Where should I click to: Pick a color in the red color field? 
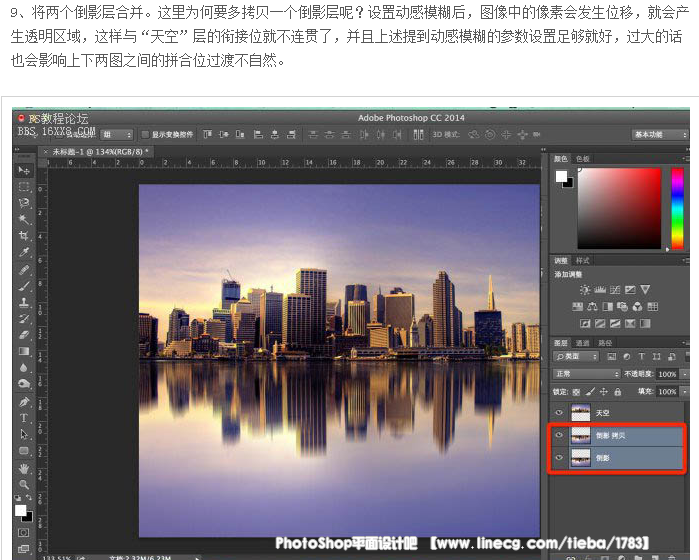pyautogui.click(x=619, y=208)
